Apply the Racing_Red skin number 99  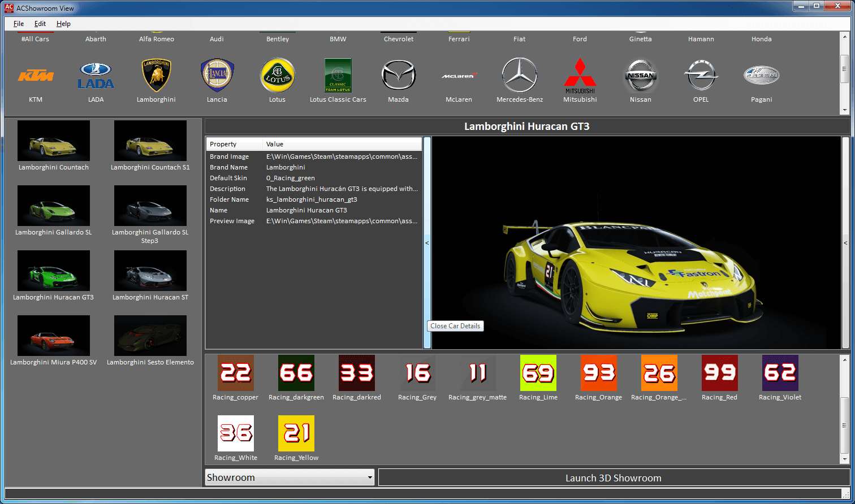tap(720, 373)
